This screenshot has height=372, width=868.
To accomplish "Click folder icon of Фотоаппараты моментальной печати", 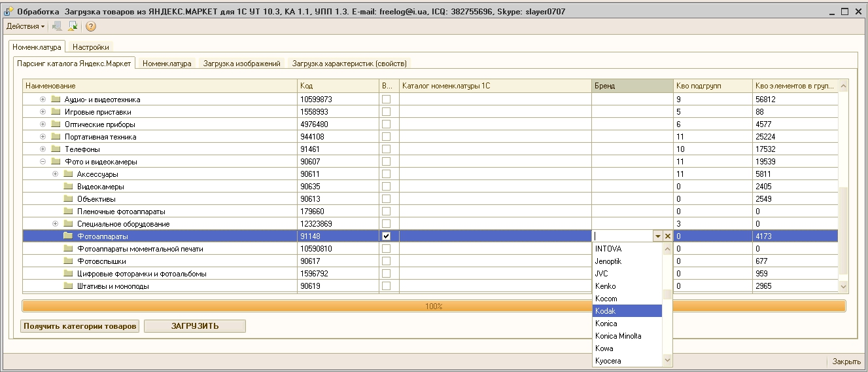I will click(x=68, y=249).
